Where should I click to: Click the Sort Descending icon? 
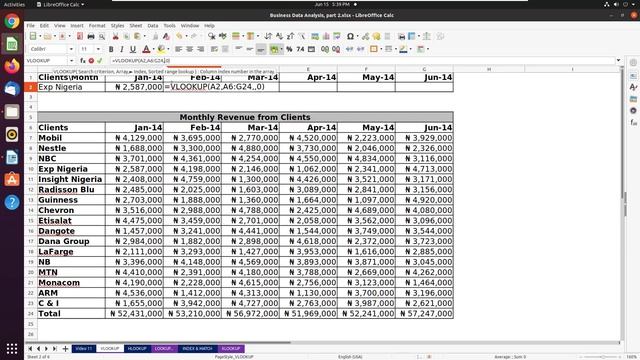(290, 36)
